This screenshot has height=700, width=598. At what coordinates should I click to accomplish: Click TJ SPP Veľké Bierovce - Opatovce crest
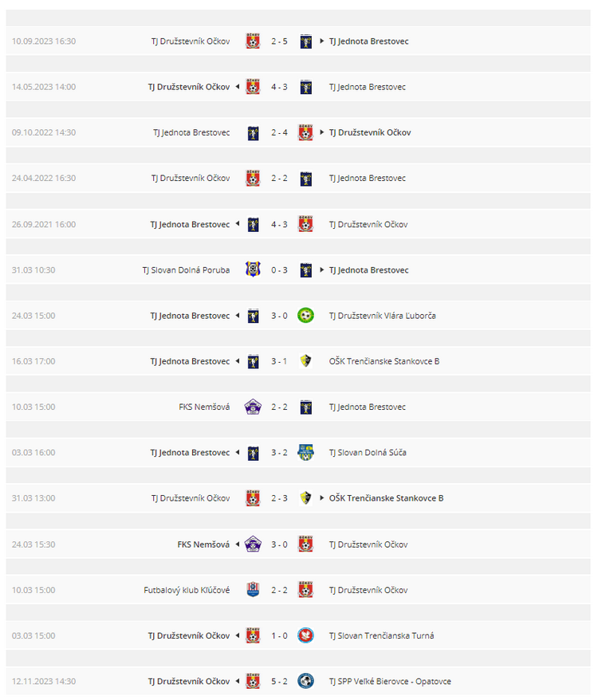305,681
